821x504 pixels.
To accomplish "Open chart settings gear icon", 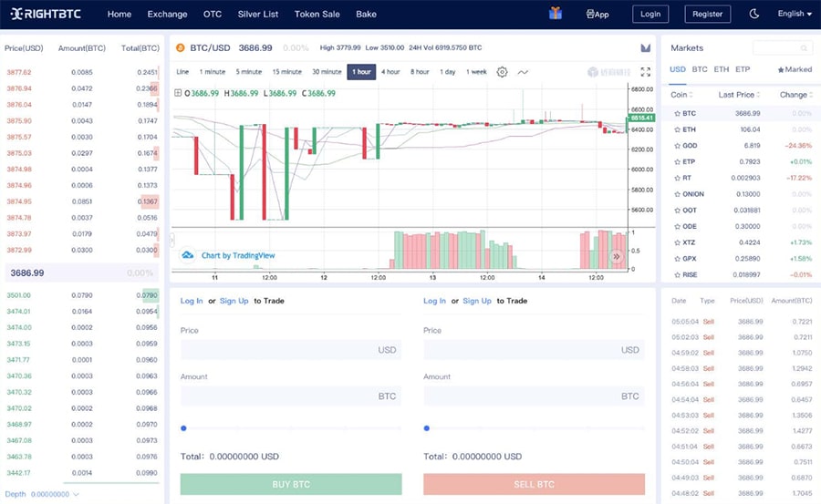I will [502, 72].
